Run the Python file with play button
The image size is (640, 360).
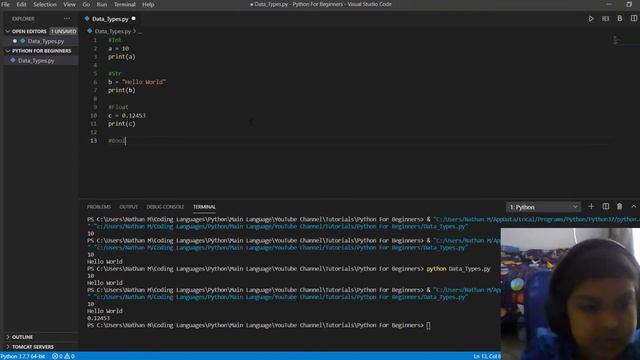591,19
